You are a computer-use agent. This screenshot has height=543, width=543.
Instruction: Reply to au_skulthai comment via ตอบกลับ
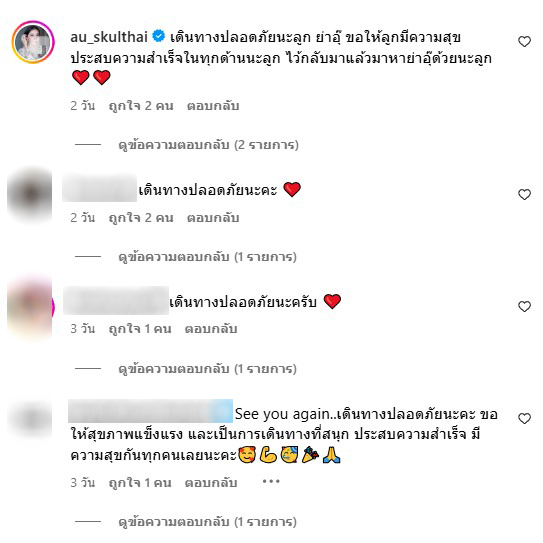(213, 106)
